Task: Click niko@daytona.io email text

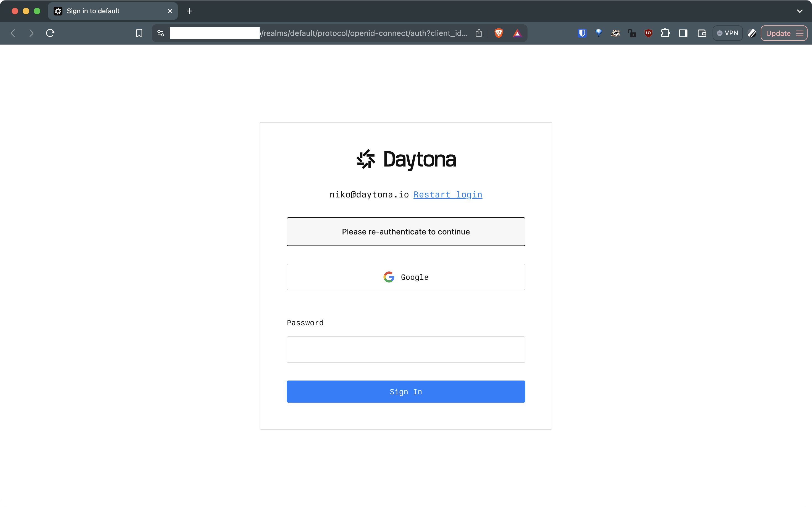Action: [369, 194]
